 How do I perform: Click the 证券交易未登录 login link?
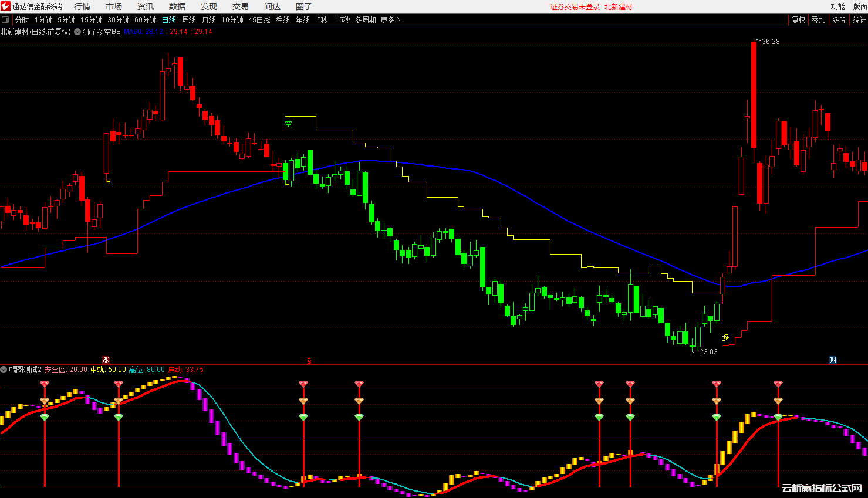click(575, 7)
